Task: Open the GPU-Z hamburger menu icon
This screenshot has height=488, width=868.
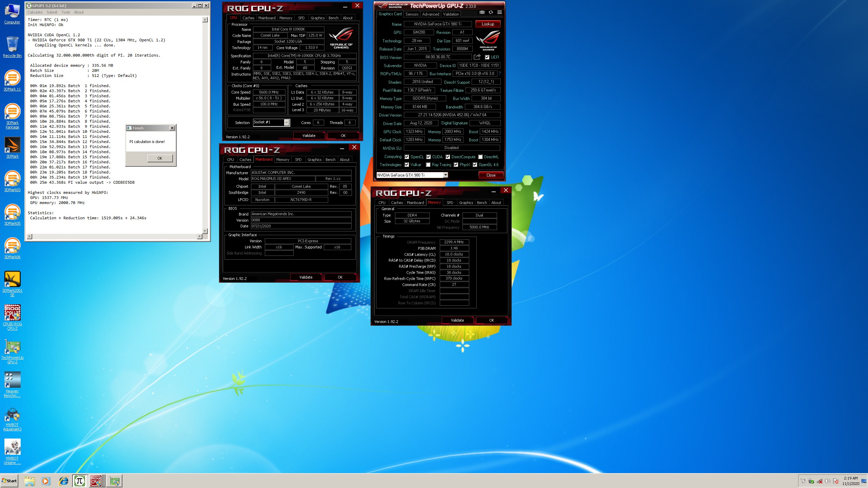Action: click(499, 13)
